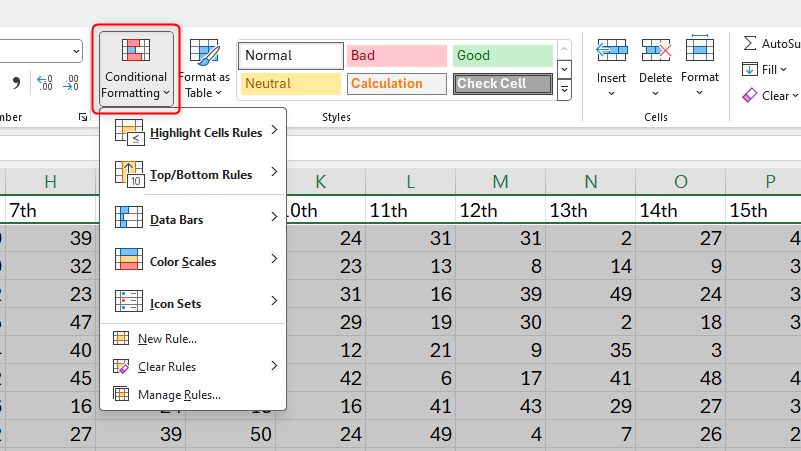Screen dimensions: 801x451
Task: Select Manage Rules menu entry
Action: [179, 394]
